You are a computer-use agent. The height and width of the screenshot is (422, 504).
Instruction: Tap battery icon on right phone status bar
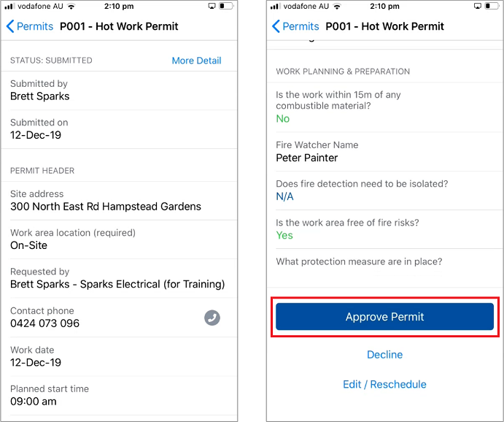coord(492,6)
